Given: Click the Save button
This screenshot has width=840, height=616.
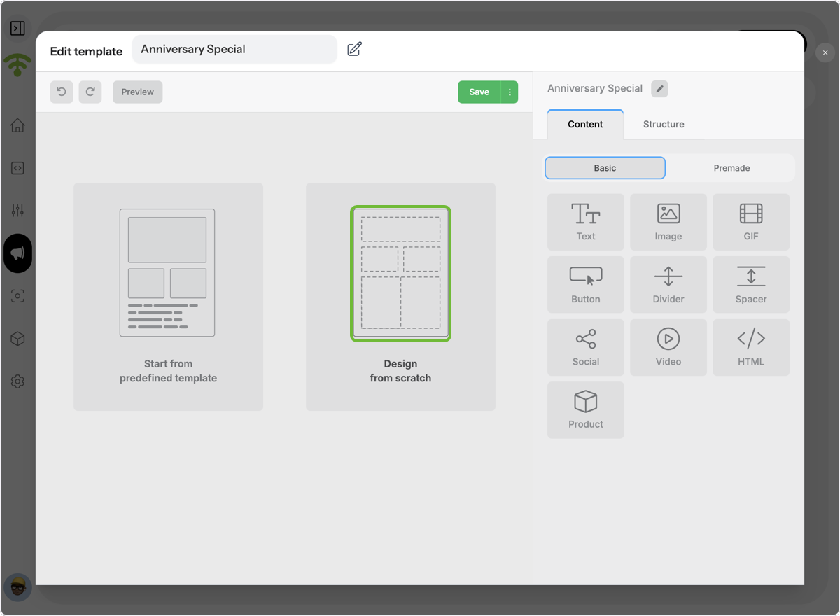Looking at the screenshot, I should click(x=479, y=92).
